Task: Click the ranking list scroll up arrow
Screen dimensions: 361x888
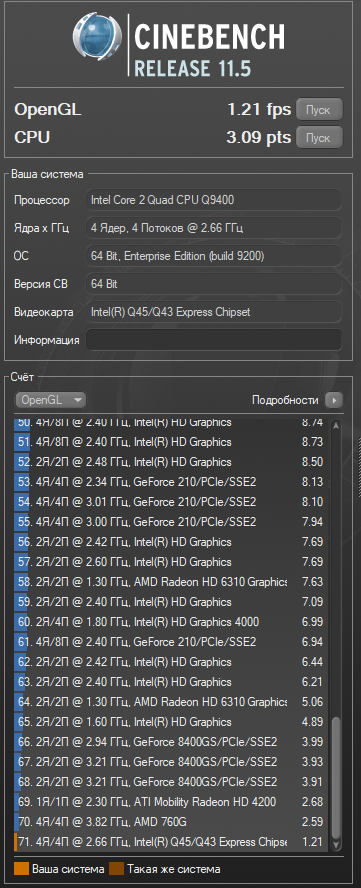Action: click(336, 426)
